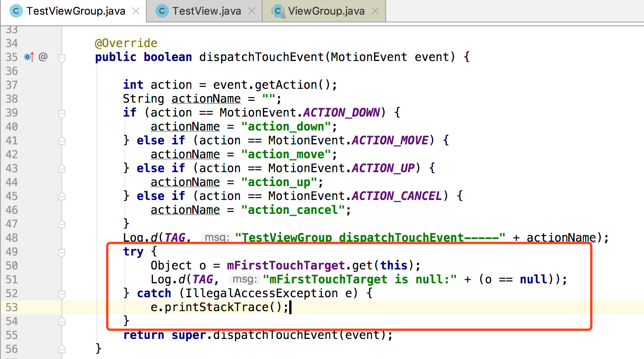
Task: Click the msg: parameter hint on line 48
Action: click(217, 237)
